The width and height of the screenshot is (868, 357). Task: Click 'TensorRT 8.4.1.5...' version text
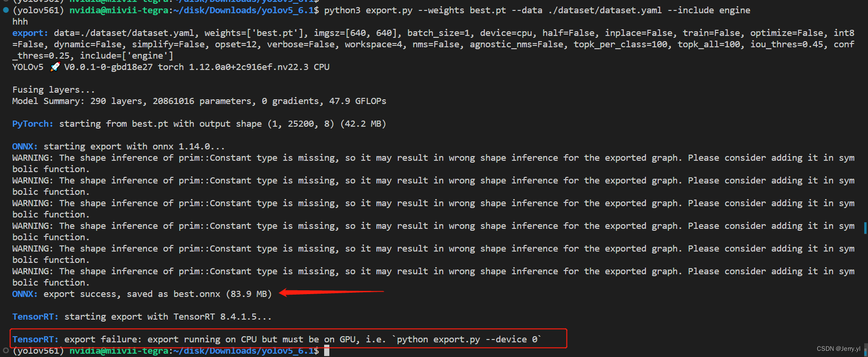click(223, 317)
